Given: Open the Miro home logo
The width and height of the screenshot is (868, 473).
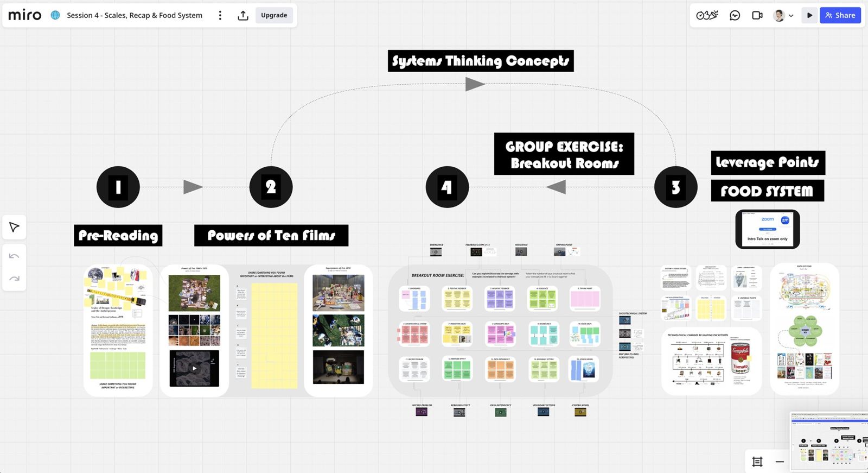Looking at the screenshot, I should (25, 15).
